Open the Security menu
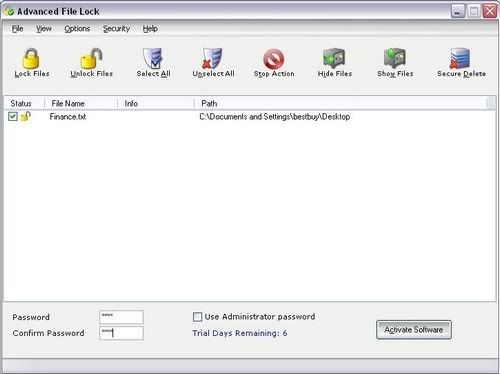 click(x=116, y=29)
